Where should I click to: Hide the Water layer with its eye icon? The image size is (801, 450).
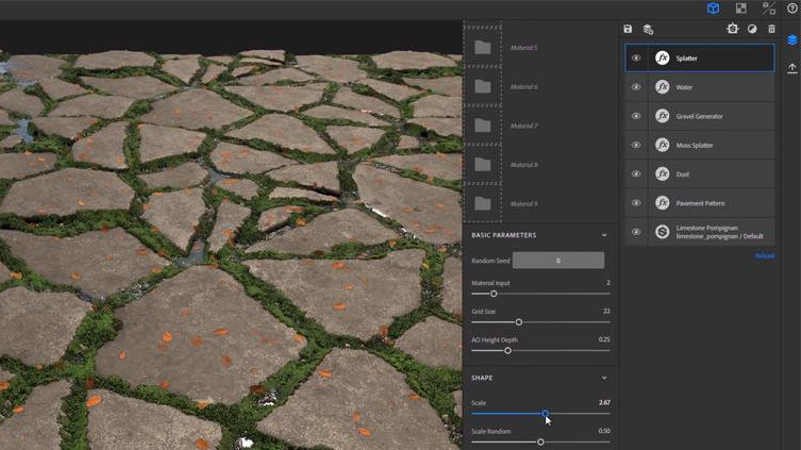(x=636, y=87)
